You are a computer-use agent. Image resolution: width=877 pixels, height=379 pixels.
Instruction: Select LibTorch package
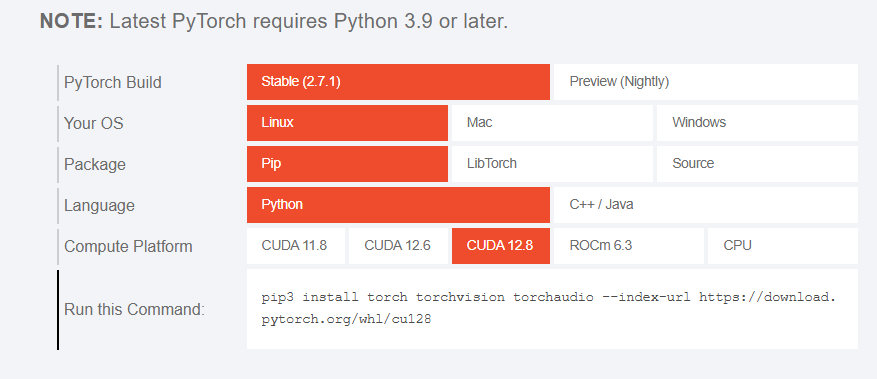pos(552,164)
